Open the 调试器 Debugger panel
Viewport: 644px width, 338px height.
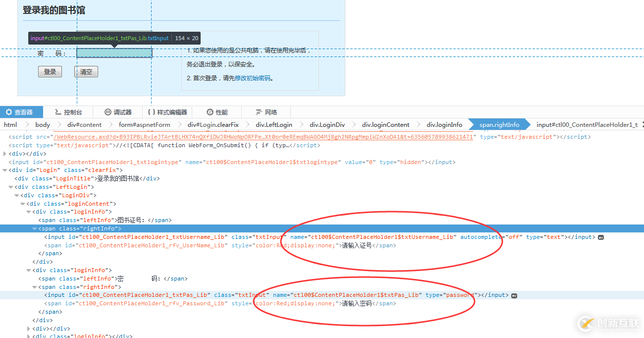(117, 112)
